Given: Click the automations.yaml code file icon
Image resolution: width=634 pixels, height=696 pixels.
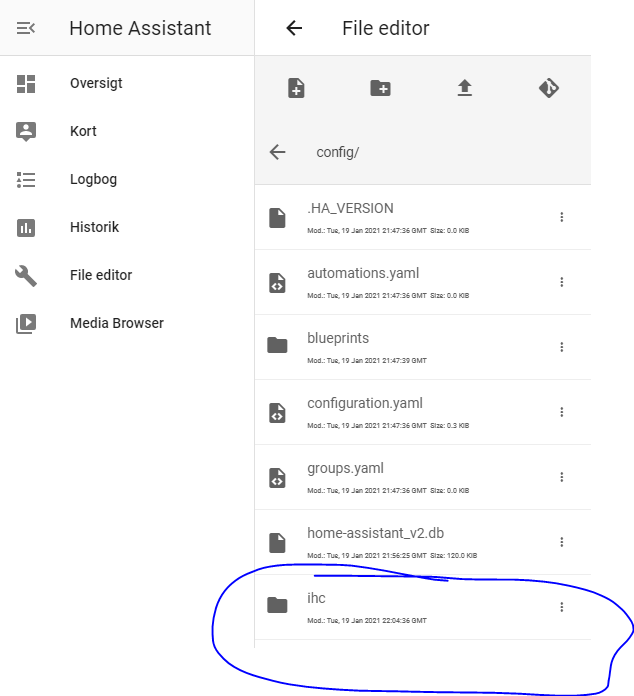Looking at the screenshot, I should [277, 283].
